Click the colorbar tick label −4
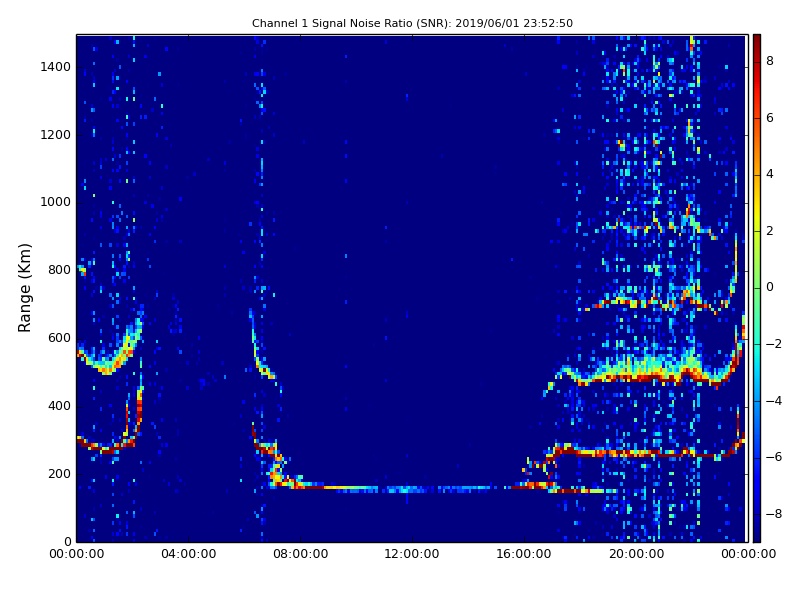The height and width of the screenshot is (600, 800). pos(774,401)
